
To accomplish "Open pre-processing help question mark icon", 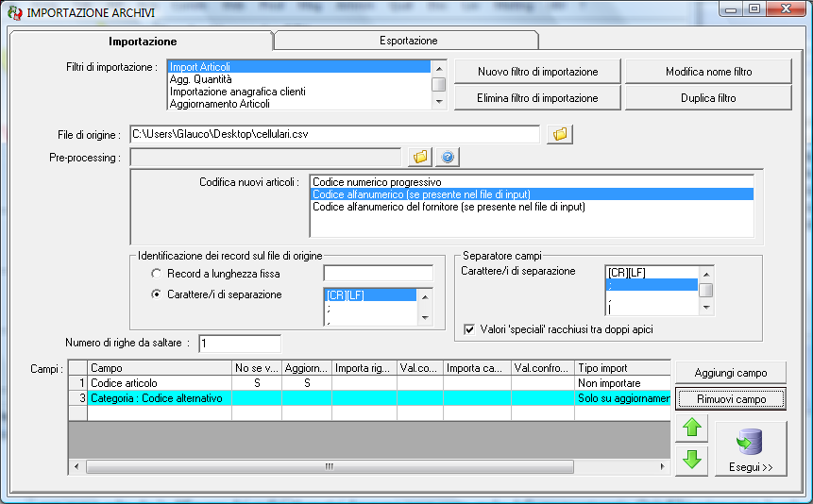I will click(x=448, y=157).
